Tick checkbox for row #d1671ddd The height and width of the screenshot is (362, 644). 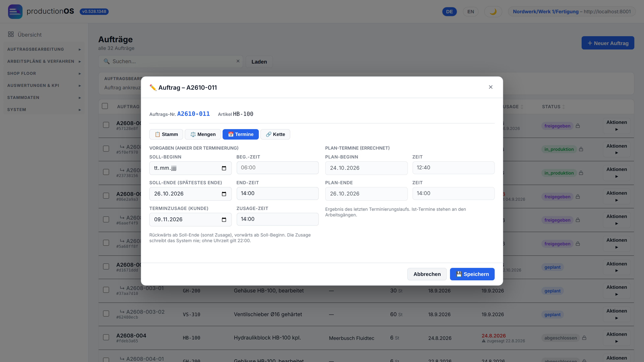(x=106, y=266)
